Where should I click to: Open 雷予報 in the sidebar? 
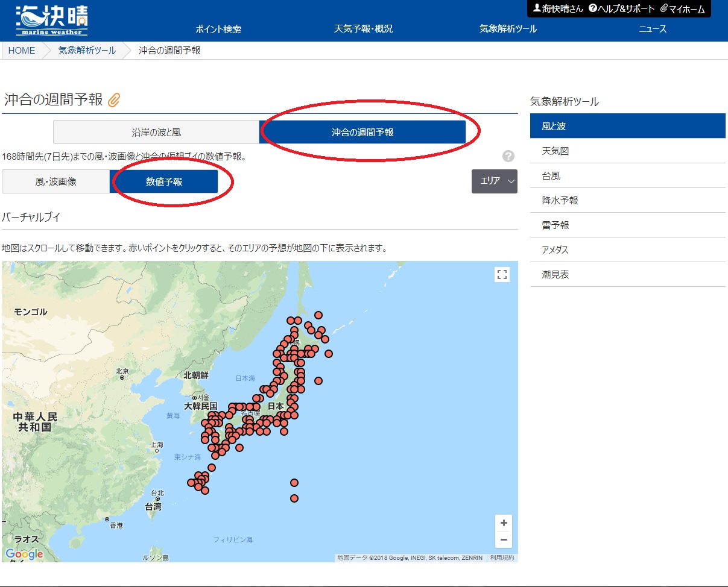point(628,225)
